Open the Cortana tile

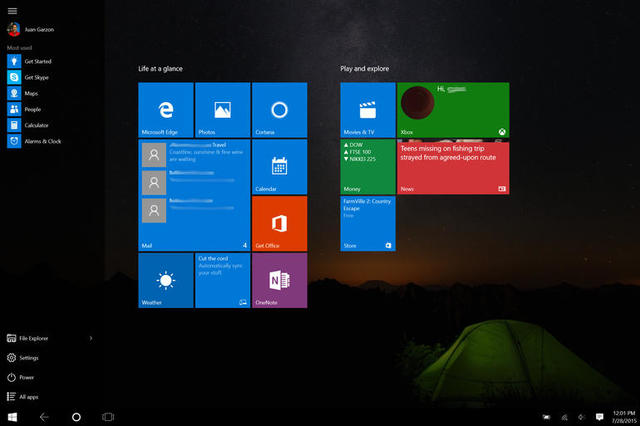[x=280, y=110]
